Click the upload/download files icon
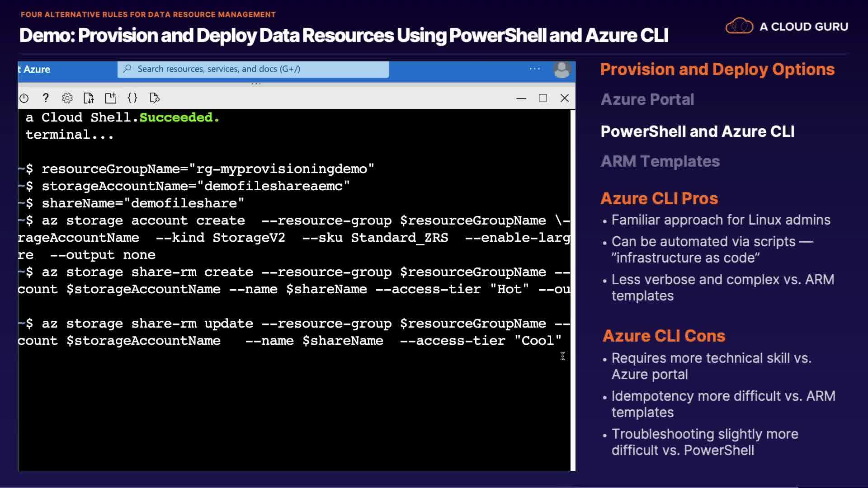Image resolution: width=868 pixels, height=488 pixels. (89, 98)
